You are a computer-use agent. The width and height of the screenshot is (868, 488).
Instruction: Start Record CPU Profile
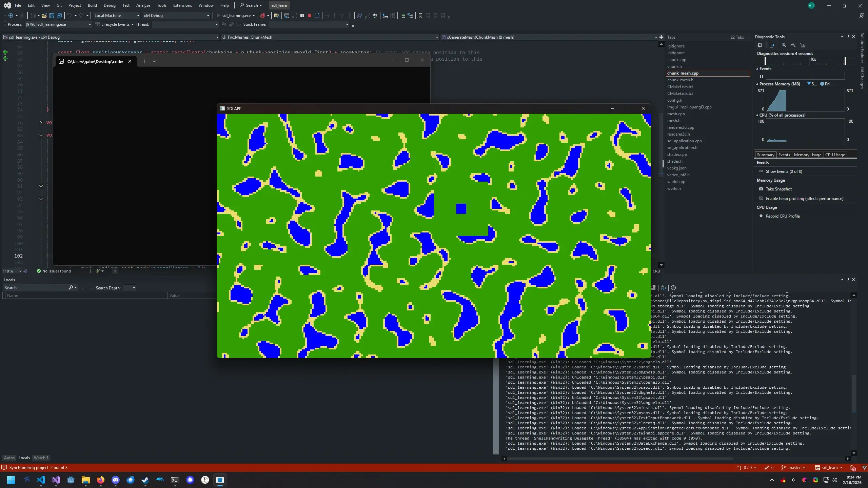click(783, 216)
